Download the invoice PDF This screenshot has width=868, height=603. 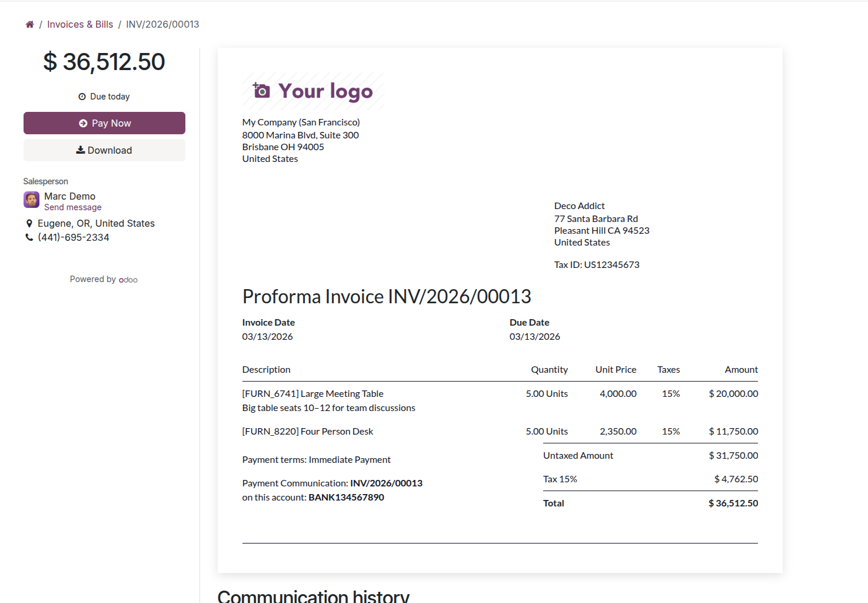pyautogui.click(x=104, y=150)
